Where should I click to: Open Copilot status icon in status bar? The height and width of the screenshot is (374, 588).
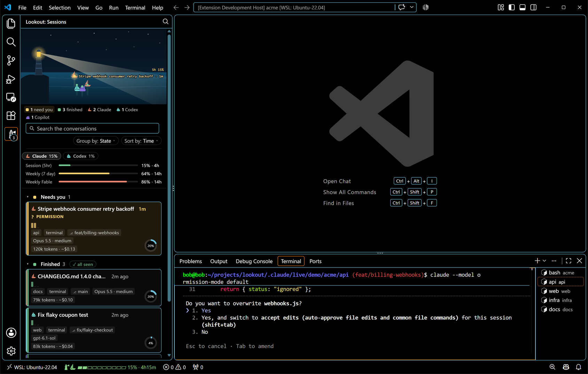[x=566, y=367]
